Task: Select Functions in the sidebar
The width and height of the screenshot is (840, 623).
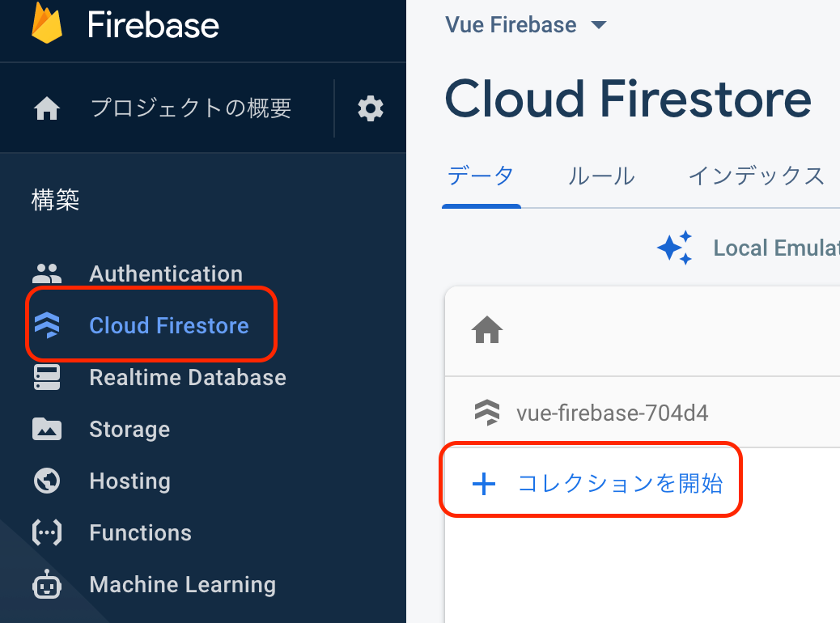Action: pyautogui.click(x=140, y=532)
